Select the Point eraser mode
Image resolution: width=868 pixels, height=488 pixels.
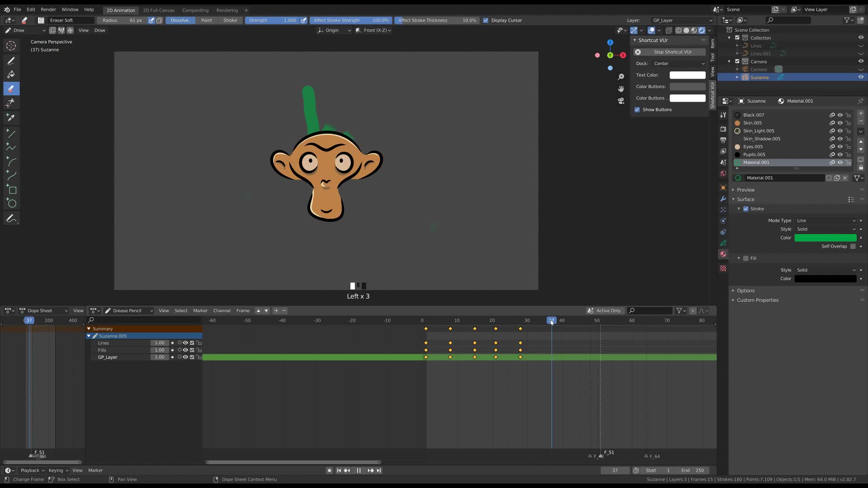click(206, 20)
